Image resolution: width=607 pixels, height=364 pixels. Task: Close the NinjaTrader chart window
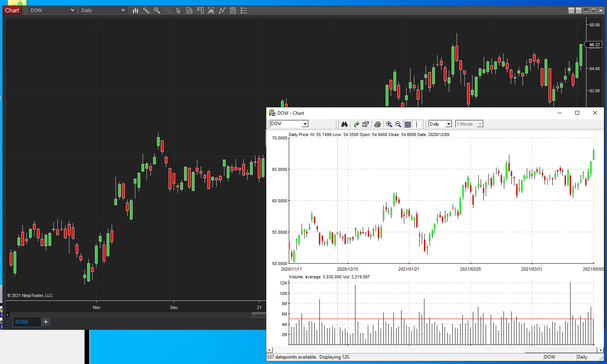click(x=601, y=10)
